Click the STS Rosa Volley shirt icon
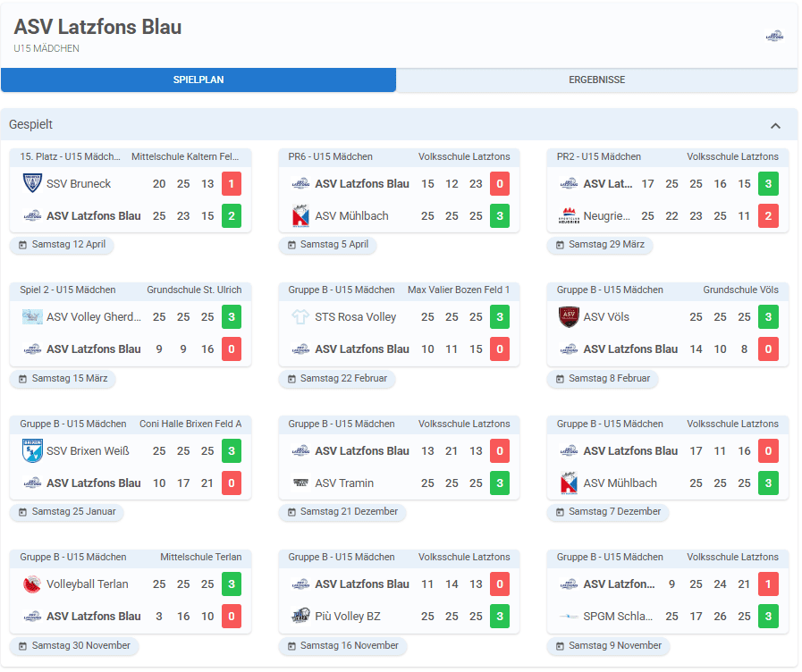 (x=300, y=316)
